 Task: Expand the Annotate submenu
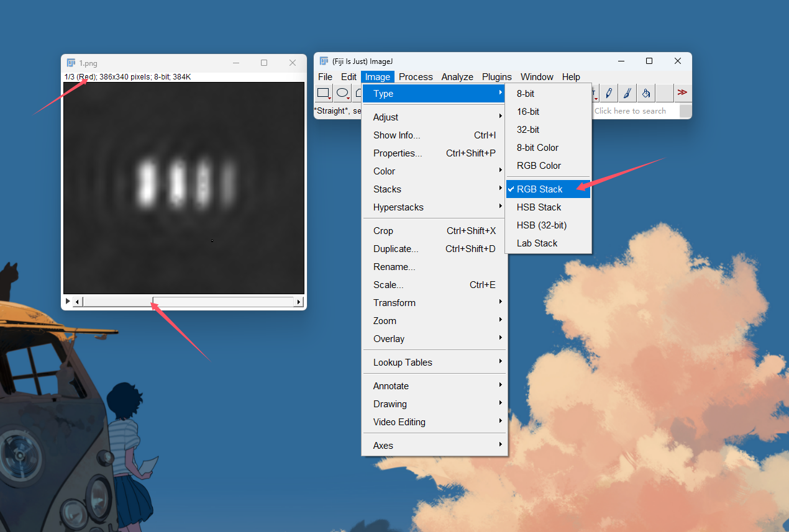click(435, 386)
